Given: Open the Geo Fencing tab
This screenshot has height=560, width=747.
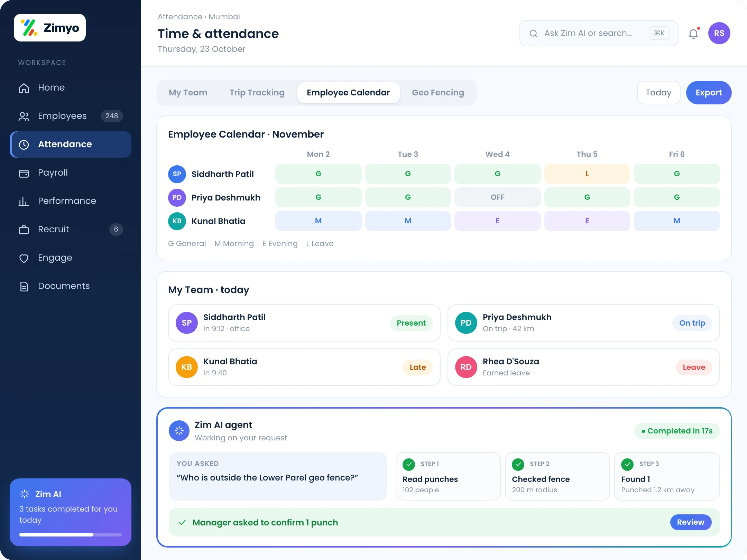Looking at the screenshot, I should click(x=438, y=93).
